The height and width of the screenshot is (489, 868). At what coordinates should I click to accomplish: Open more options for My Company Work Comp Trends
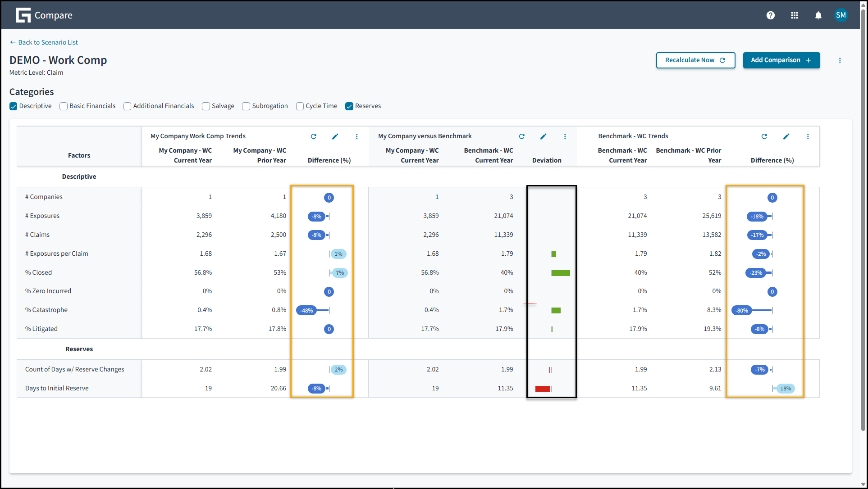click(x=356, y=136)
